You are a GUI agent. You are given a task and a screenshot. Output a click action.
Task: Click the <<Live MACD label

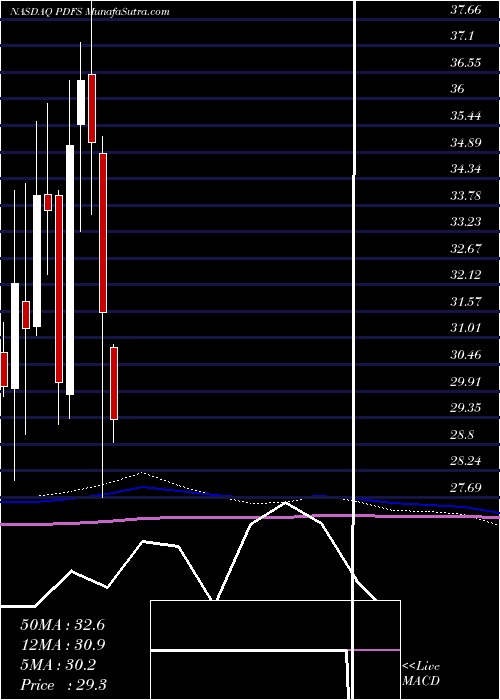pos(421,674)
